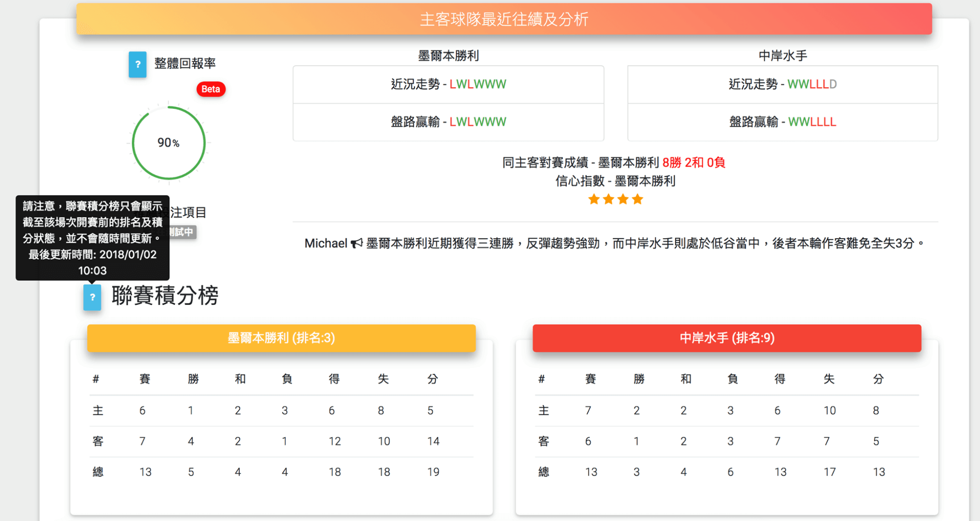The width and height of the screenshot is (980, 521).
Task: Click the 失 column header in 中岸水手 table
Action: 829,379
